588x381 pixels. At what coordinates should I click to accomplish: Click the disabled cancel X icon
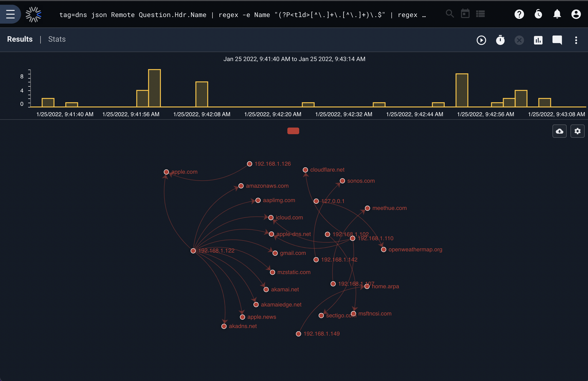point(519,40)
